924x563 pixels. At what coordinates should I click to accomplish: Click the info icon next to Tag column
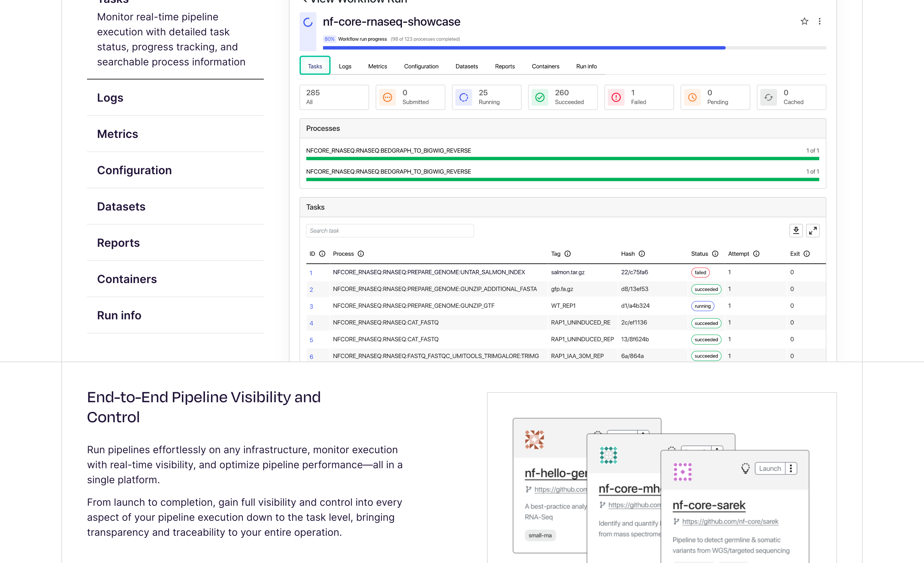568,254
